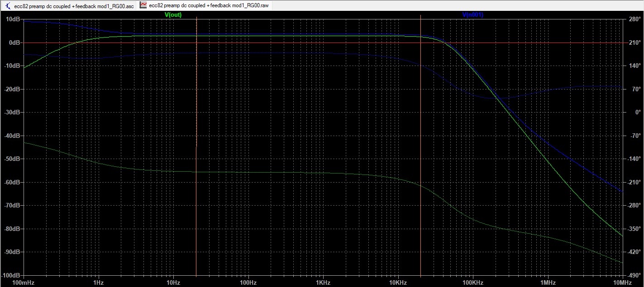Click the schematic icon on the .asc tab
The width and height of the screenshot is (644, 287).
click(x=7, y=5)
